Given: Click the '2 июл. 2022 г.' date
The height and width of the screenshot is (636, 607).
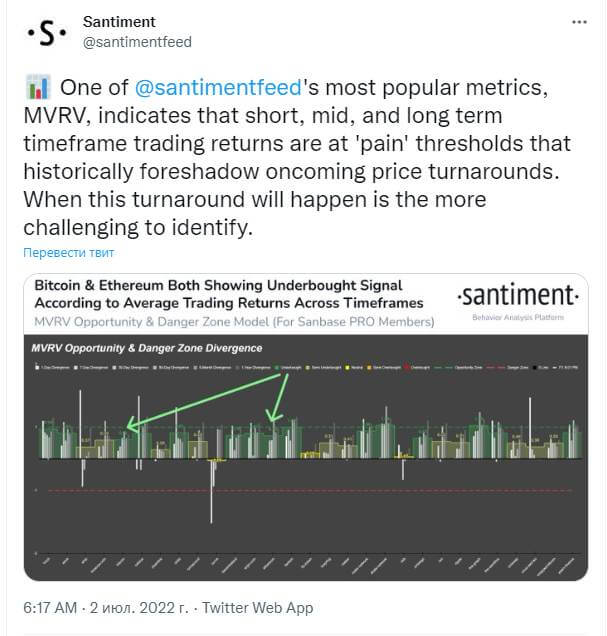Looking at the screenshot, I should point(139,608).
